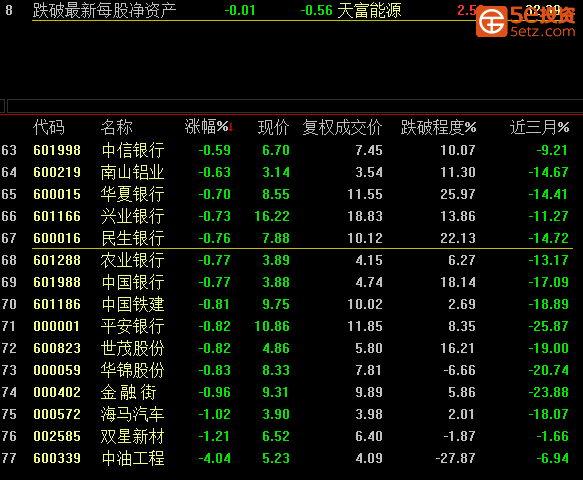Viewport: 583px width, 480px height.
Task: Select stock code 000402
Action: [57, 392]
